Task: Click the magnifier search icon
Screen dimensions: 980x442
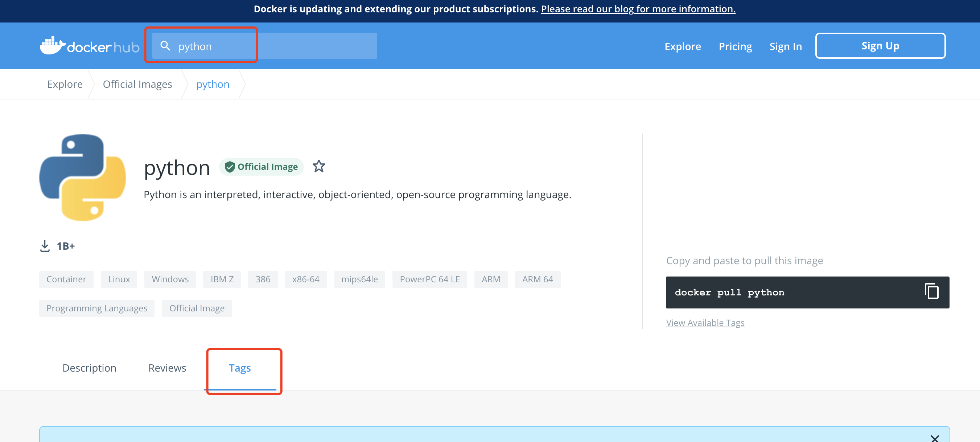Action: [x=165, y=46]
